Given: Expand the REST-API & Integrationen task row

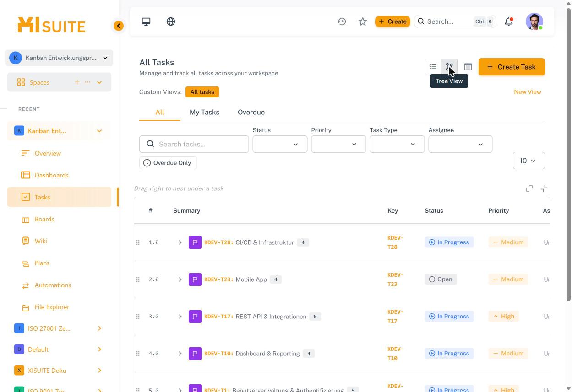Looking at the screenshot, I should point(180,317).
